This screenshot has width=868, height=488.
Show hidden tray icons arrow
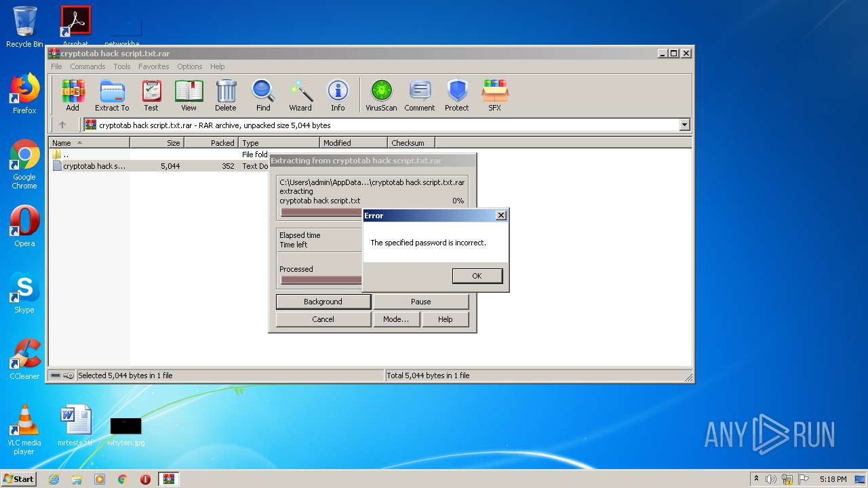point(756,479)
